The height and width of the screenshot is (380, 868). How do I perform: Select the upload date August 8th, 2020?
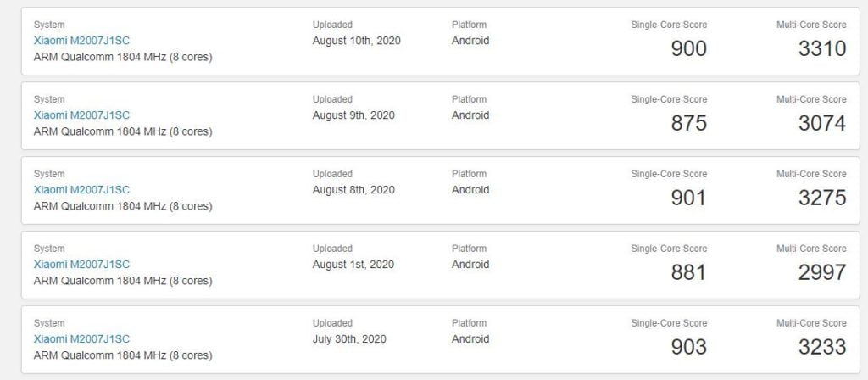pyautogui.click(x=353, y=190)
